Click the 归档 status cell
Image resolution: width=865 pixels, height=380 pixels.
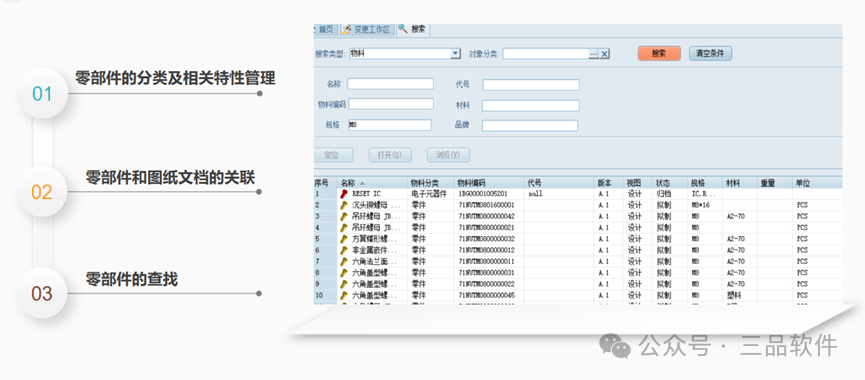[x=664, y=194]
